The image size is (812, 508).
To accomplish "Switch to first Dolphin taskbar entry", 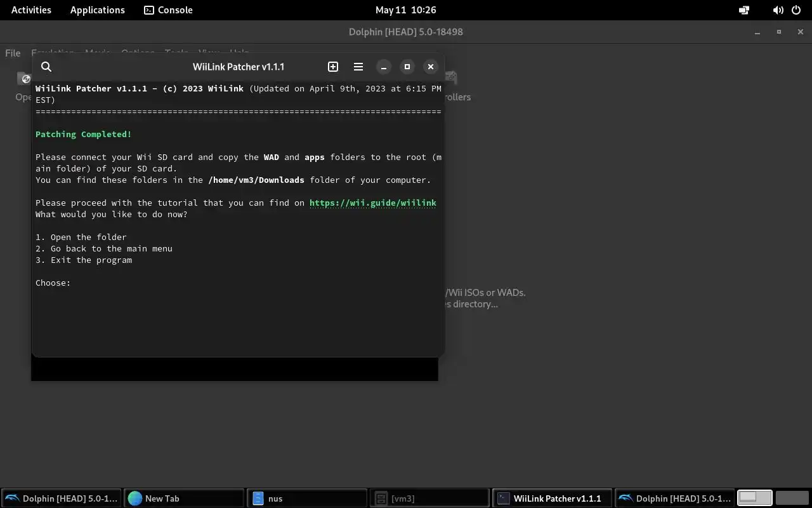I will coord(61,498).
